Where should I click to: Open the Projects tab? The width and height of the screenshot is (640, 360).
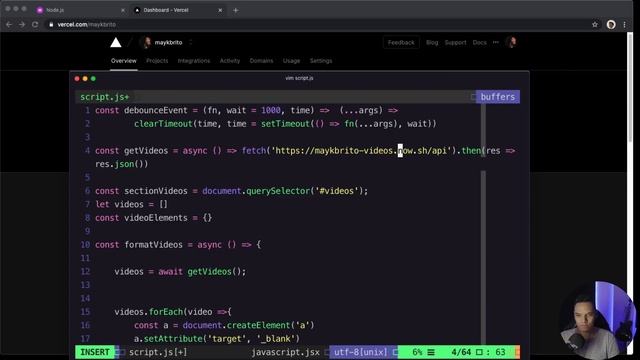tap(157, 61)
